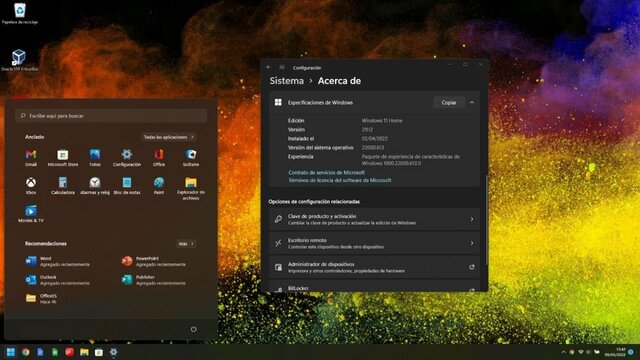Open Google Chrome from the taskbar
This screenshot has height=360, width=640.
pos(26,352)
